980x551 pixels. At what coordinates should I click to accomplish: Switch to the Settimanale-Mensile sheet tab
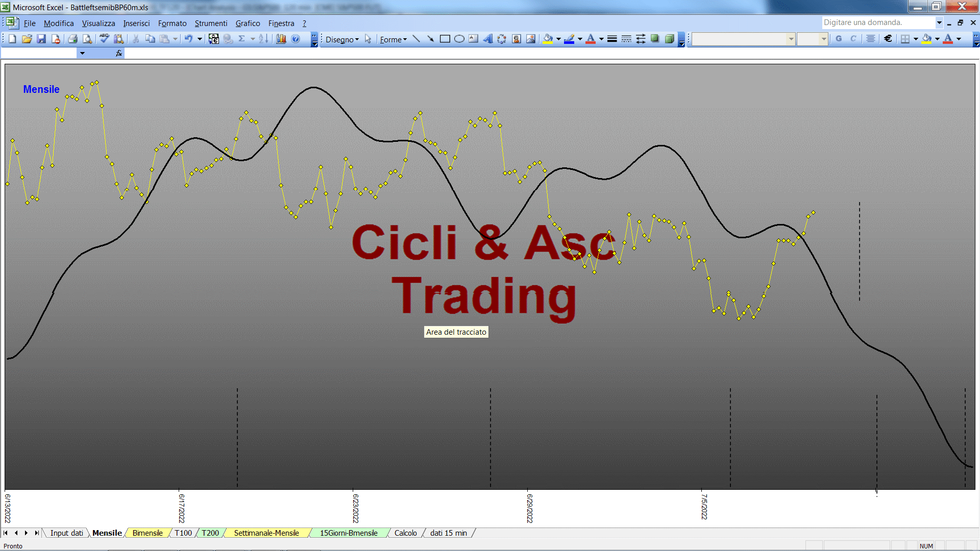tap(266, 533)
